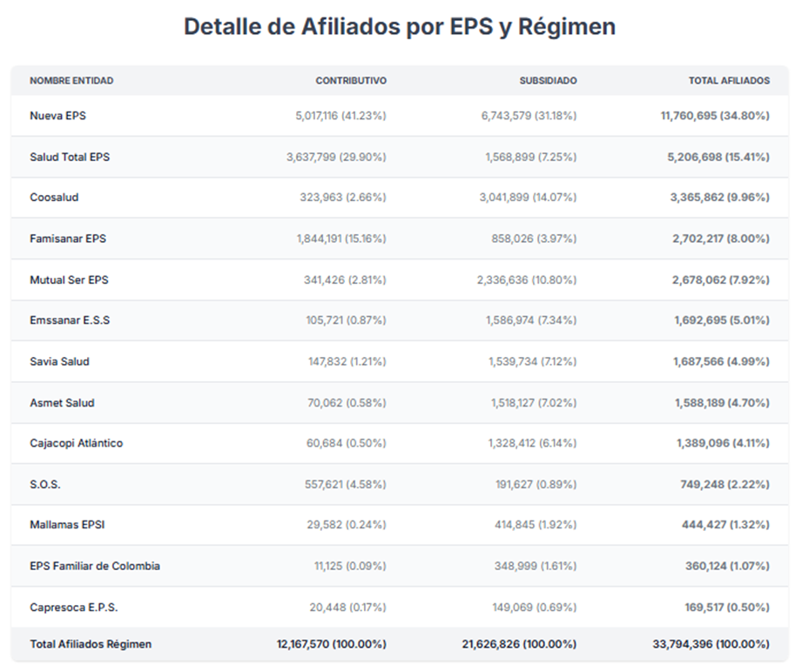Click the Cajacopi Atlántico row label
This screenshot has width=802, height=672.
(x=76, y=443)
